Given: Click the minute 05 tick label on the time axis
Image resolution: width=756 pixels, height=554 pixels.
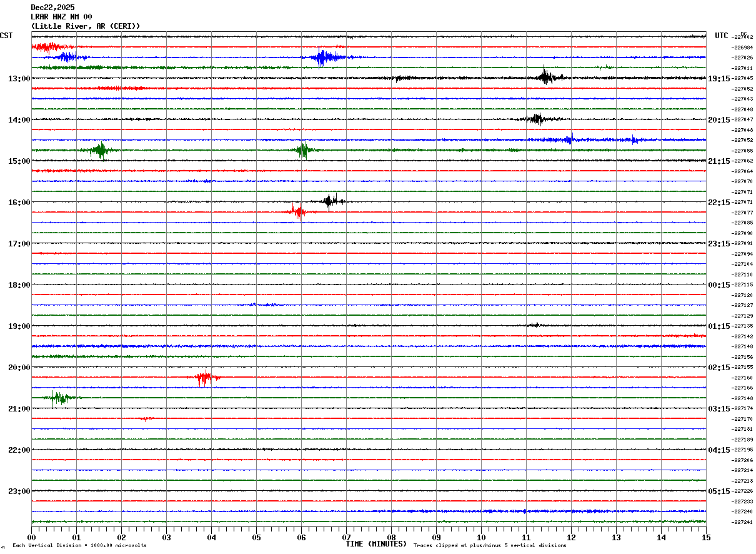Looking at the screenshot, I should [256, 537].
